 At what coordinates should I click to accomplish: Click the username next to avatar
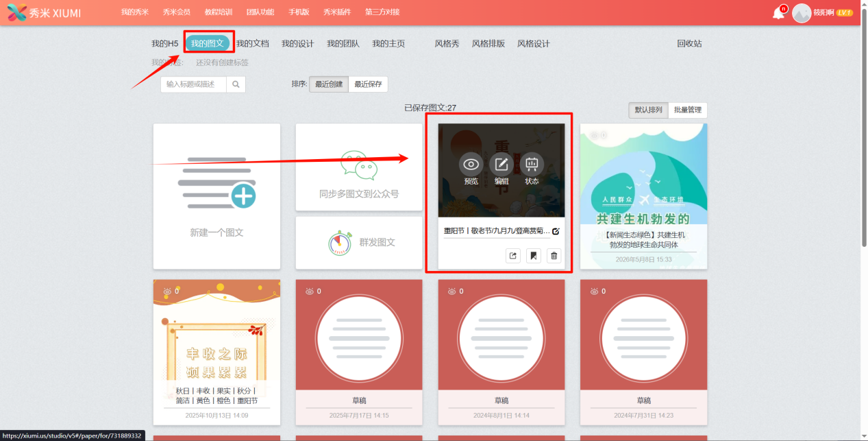coord(823,13)
